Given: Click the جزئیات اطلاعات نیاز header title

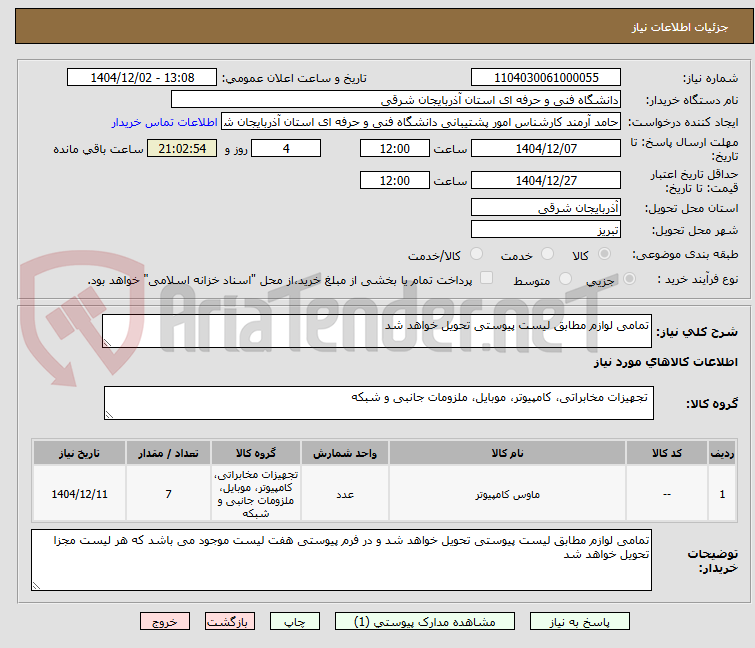Looking at the screenshot, I should (x=680, y=27).
